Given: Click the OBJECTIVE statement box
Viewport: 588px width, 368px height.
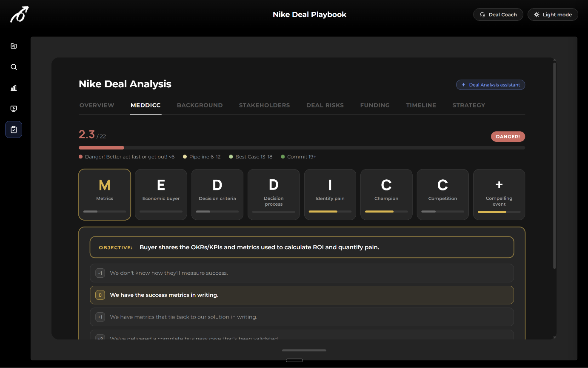Looking at the screenshot, I should pyautogui.click(x=302, y=247).
